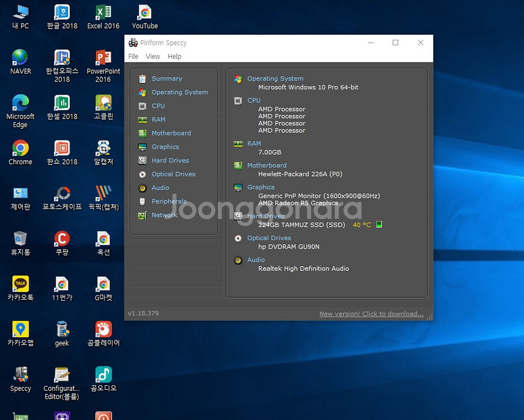Image resolution: width=524 pixels, height=420 pixels.
Task: Click the Motherboard heading link in summary
Action: [x=267, y=165]
